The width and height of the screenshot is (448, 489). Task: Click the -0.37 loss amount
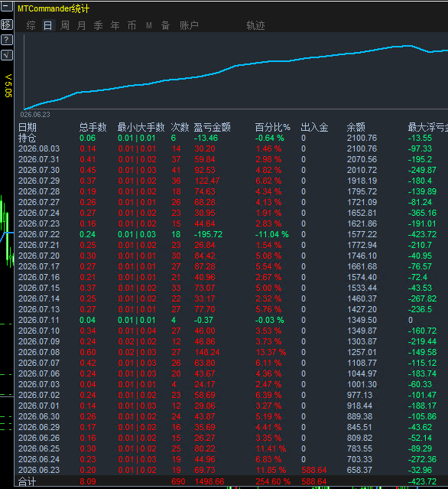[x=204, y=321]
